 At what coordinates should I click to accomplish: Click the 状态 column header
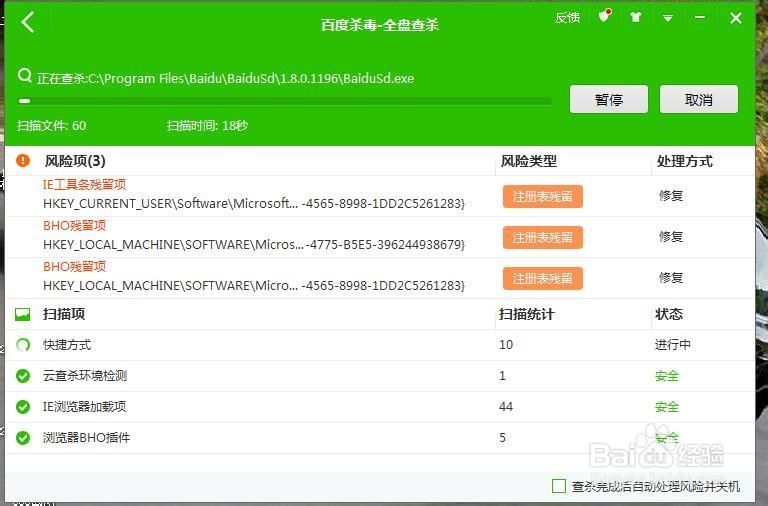point(669,314)
